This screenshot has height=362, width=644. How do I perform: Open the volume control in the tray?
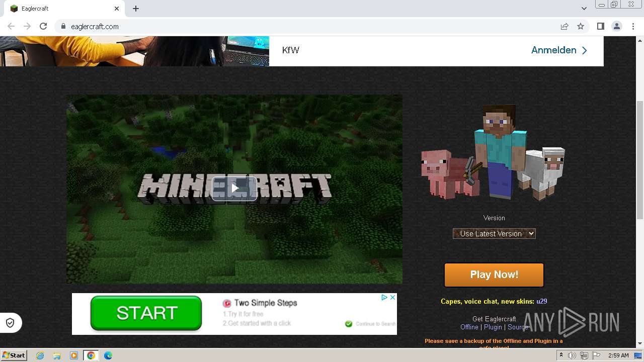point(572,355)
